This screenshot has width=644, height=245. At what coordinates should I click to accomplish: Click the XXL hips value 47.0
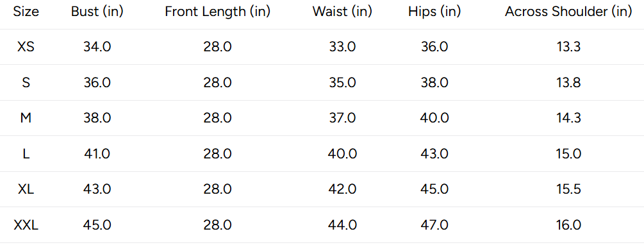(x=434, y=225)
